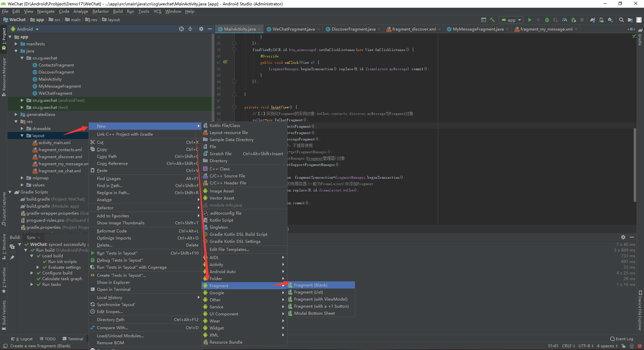Collapse all in Project panel icon
644x350 pixels.
(190, 29)
